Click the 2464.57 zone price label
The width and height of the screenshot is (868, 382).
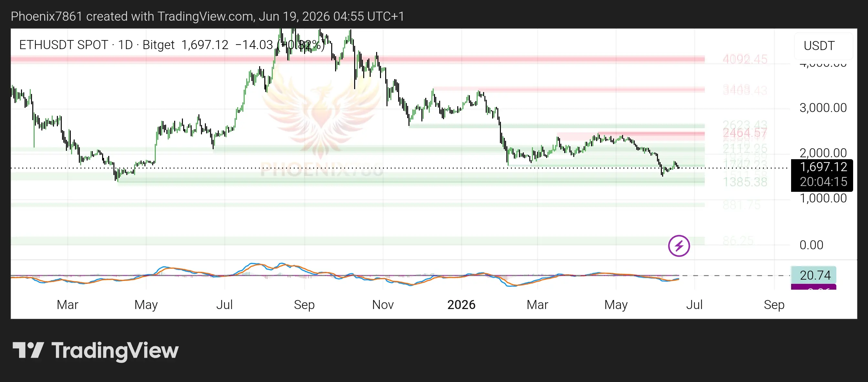click(x=745, y=133)
